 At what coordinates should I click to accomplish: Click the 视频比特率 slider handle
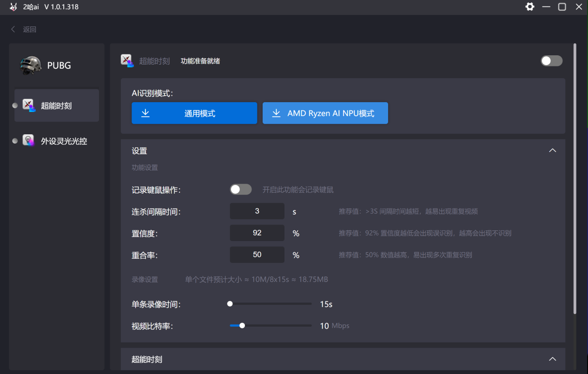(x=242, y=326)
